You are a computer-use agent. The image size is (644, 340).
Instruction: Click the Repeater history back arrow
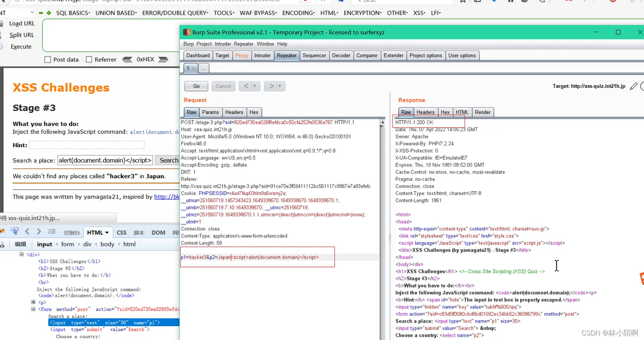click(x=246, y=86)
